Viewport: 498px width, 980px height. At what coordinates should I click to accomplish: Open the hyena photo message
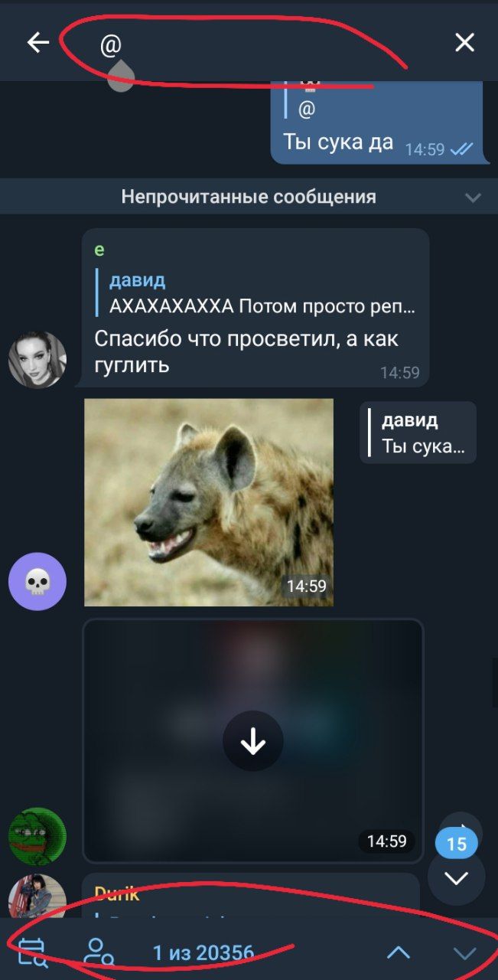(209, 502)
